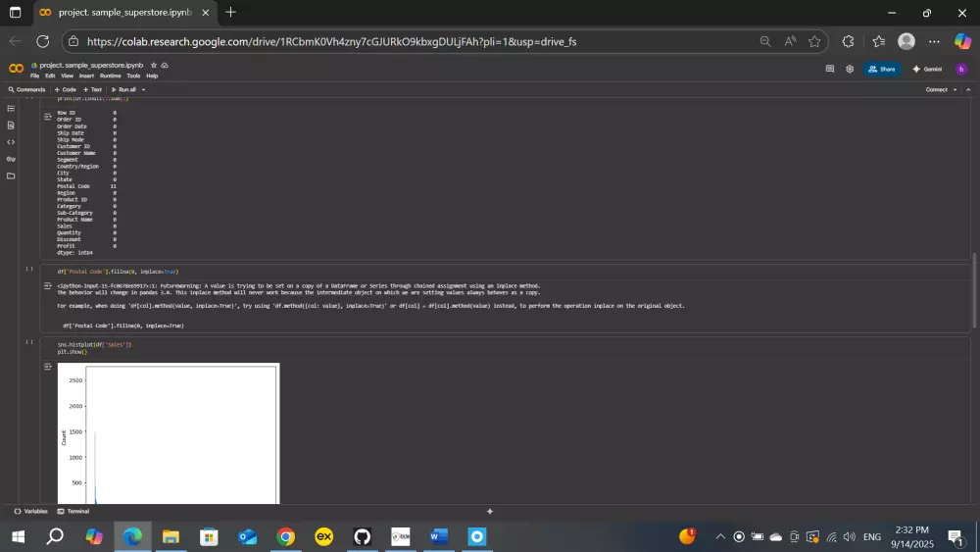Toggle output options of the fillna cell
Screen dimensions: 980x552
47,285
